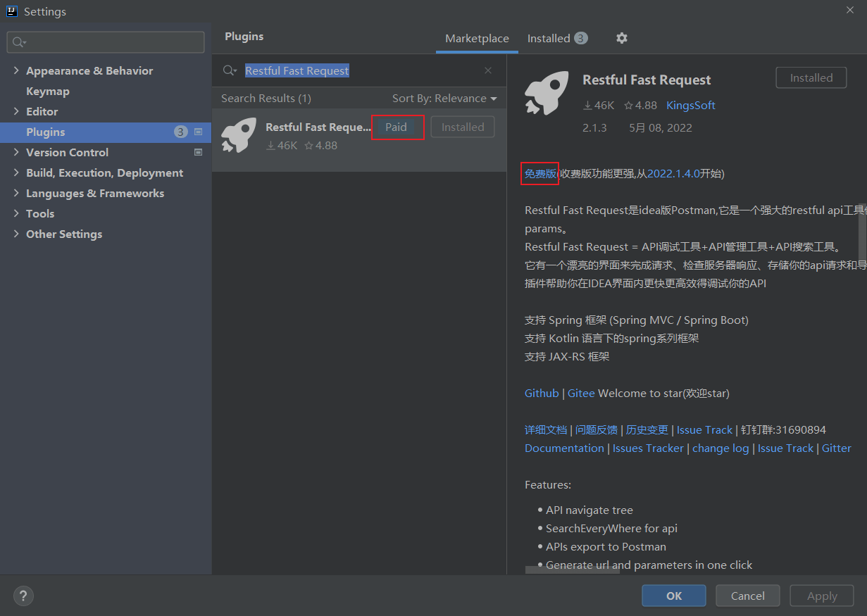
Task: Click the help question mark button
Action: [23, 596]
